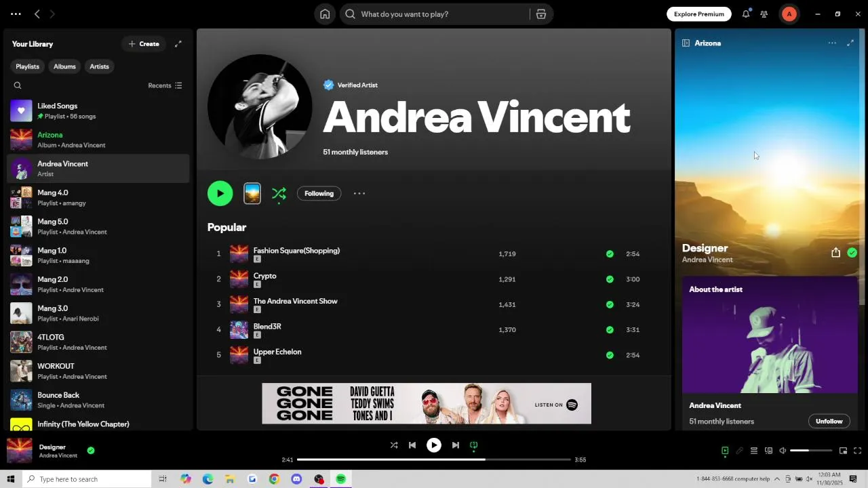
Task: Open the Lyrics microphone icon
Action: pos(739,451)
